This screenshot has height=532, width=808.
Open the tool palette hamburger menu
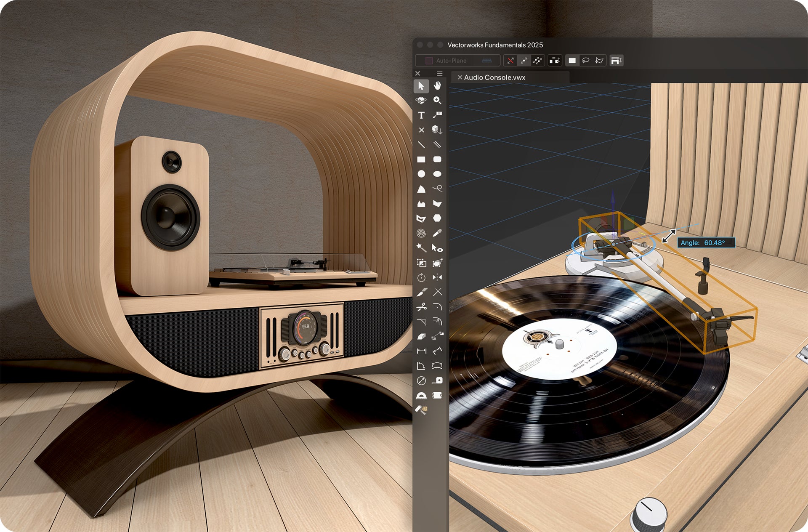[439, 73]
